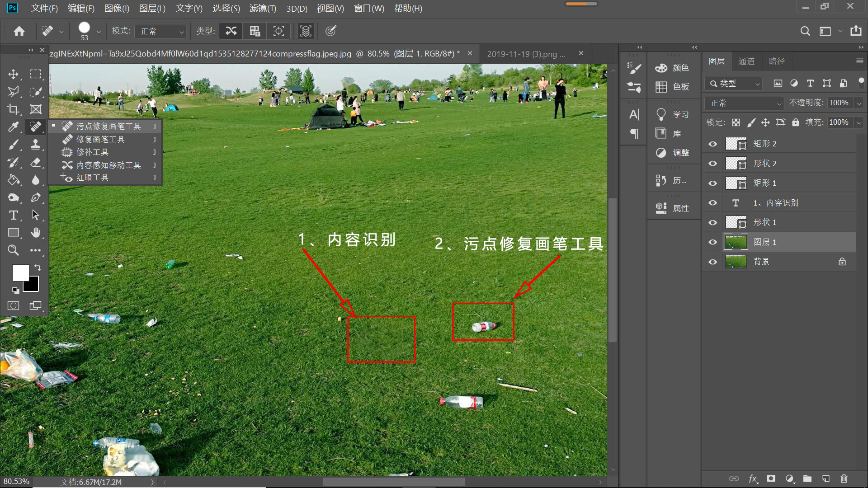Hide the 图层 1 layer

click(x=713, y=242)
